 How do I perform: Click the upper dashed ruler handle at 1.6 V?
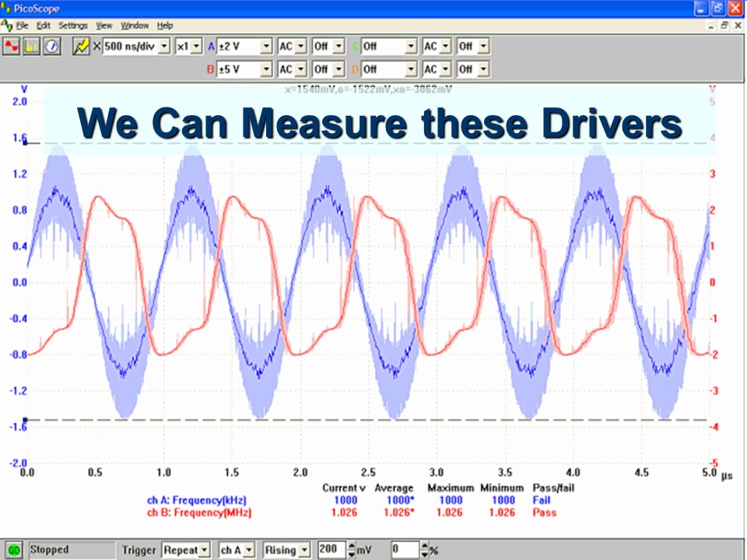click(26, 143)
